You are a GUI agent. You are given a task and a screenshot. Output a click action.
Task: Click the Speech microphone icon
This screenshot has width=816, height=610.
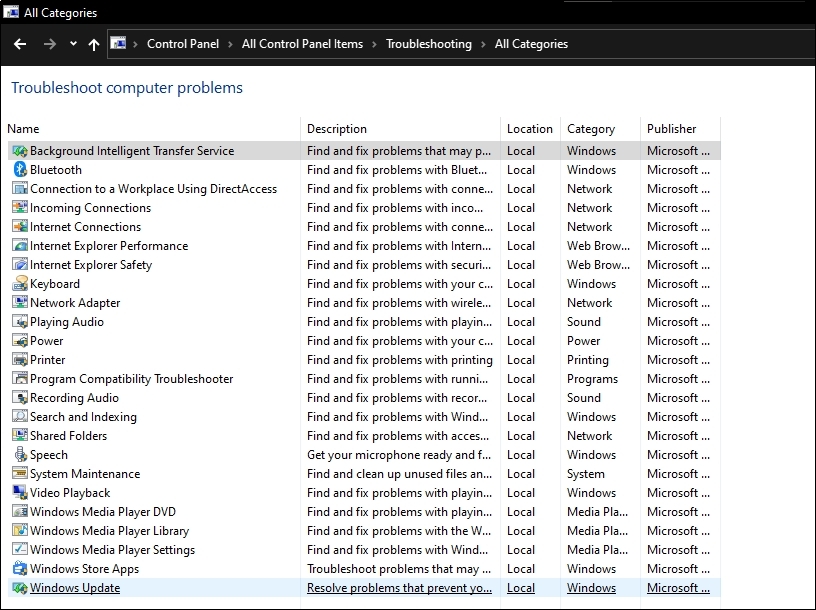coord(19,455)
